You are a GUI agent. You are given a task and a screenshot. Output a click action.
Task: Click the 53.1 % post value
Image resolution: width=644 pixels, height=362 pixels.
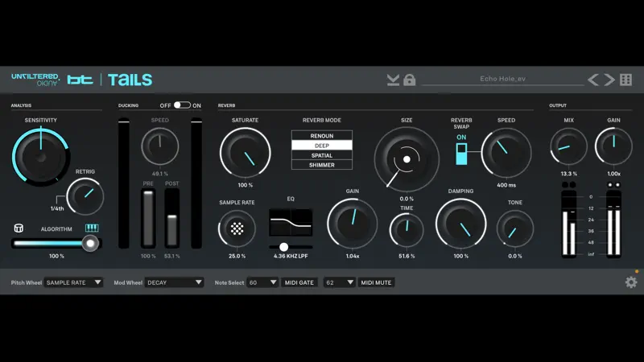pos(171,256)
